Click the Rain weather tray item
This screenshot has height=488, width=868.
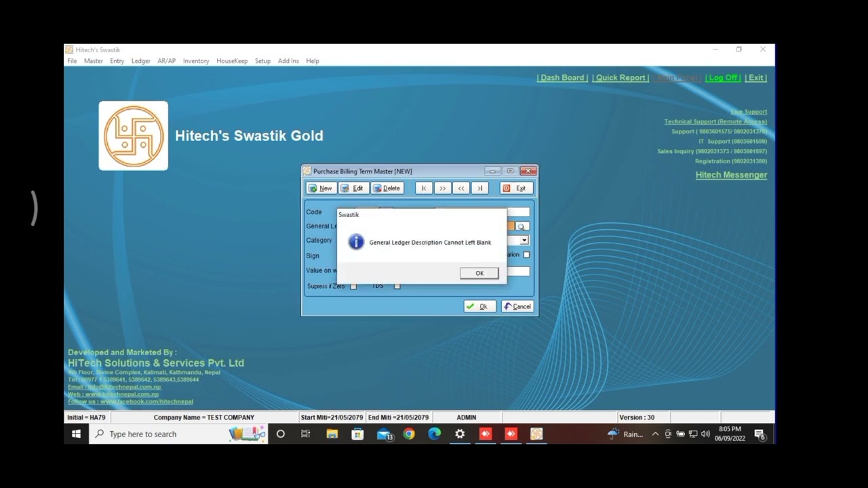[x=625, y=434]
